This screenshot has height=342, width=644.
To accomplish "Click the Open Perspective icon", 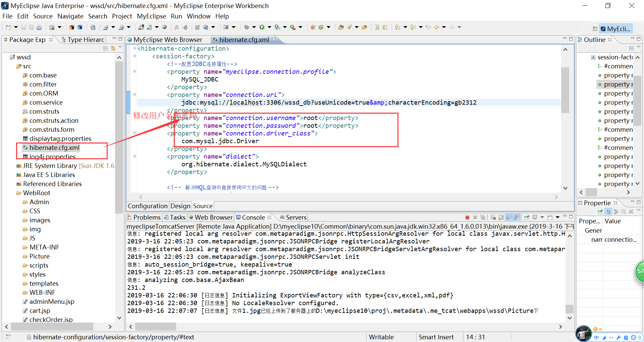I will click(595, 29).
